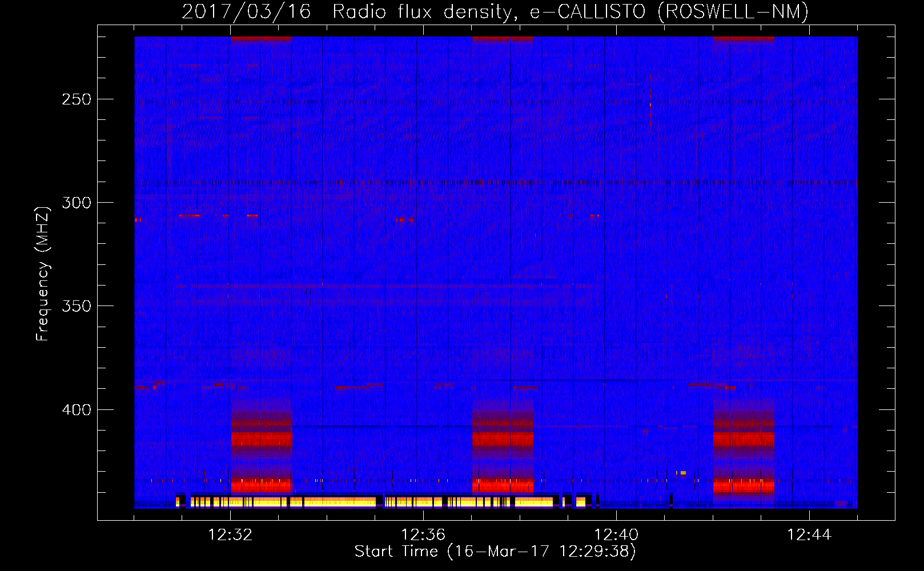This screenshot has height=571, width=924.
Task: Click the 250 frequency tick label
Action: 77,99
